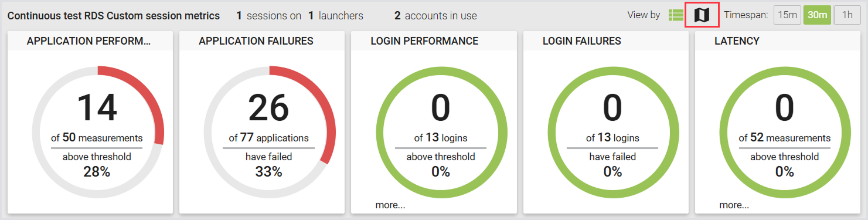Set timespan to 1h

click(x=847, y=15)
